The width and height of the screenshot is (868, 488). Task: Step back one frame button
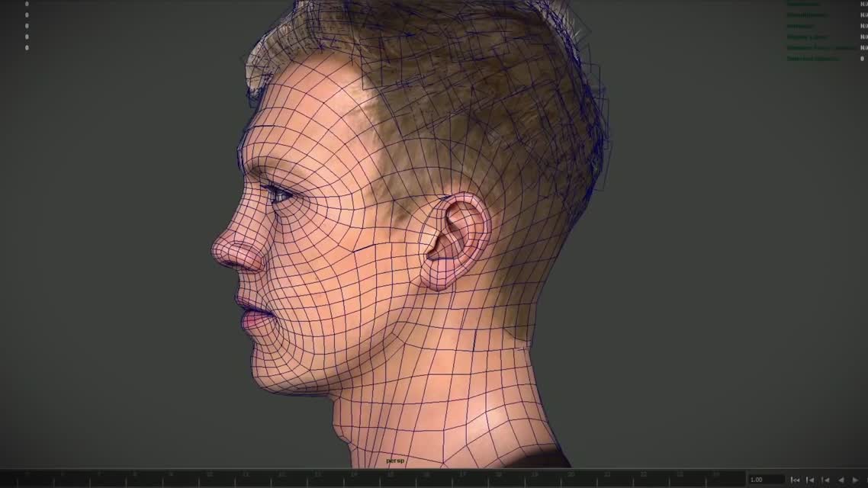(x=810, y=480)
